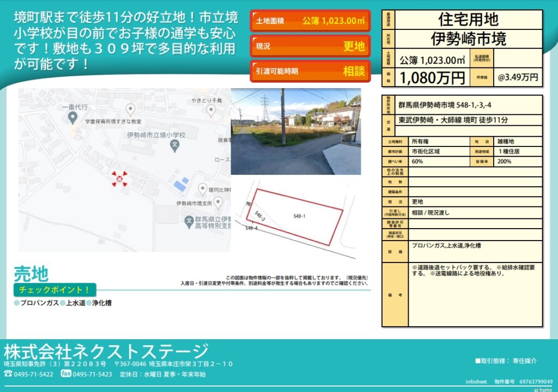Select the 伊勢崎市立境小学校 school icon
The image size is (558, 392).
coord(174,145)
